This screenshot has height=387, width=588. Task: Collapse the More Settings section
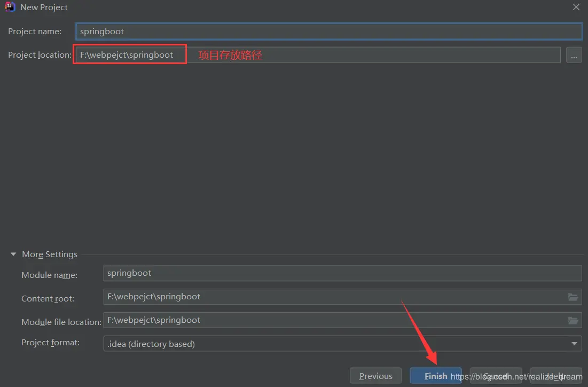coord(13,254)
